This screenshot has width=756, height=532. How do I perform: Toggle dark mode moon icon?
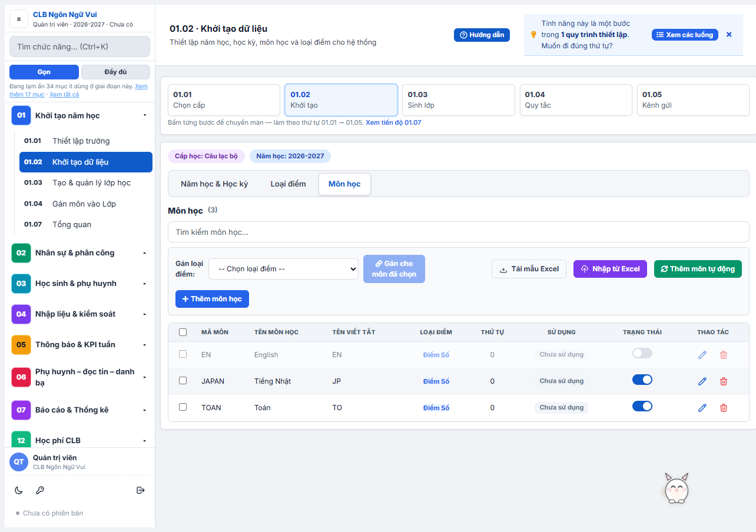[19, 490]
